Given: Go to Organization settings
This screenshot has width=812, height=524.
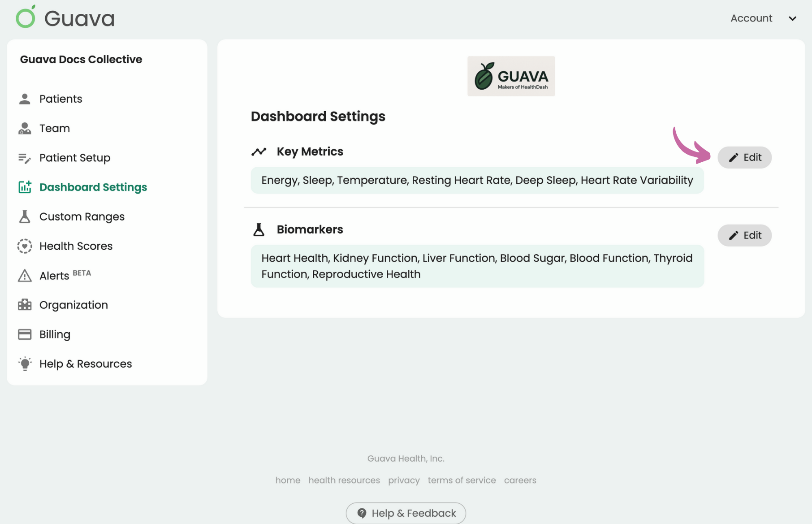Looking at the screenshot, I should click(x=73, y=305).
